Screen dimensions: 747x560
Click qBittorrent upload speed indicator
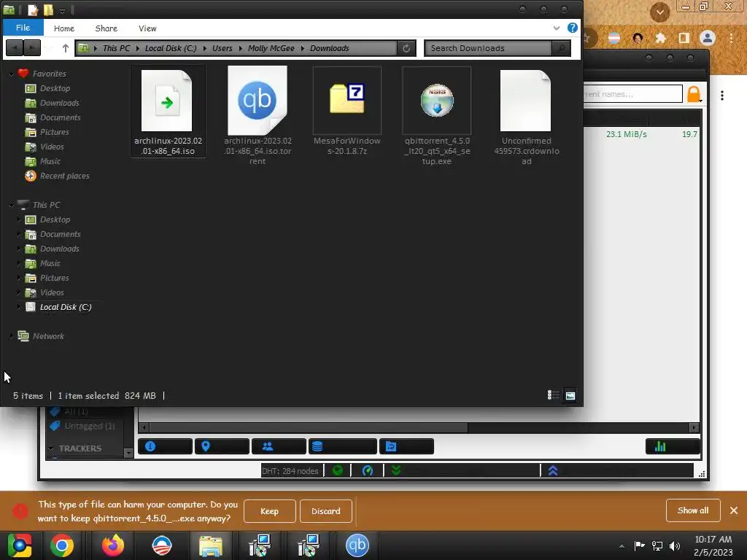pyautogui.click(x=617, y=470)
